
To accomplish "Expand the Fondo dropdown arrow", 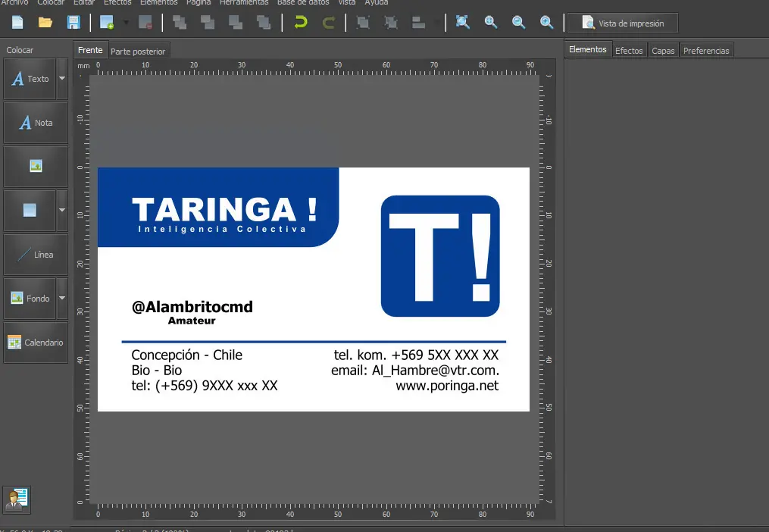I will click(62, 299).
